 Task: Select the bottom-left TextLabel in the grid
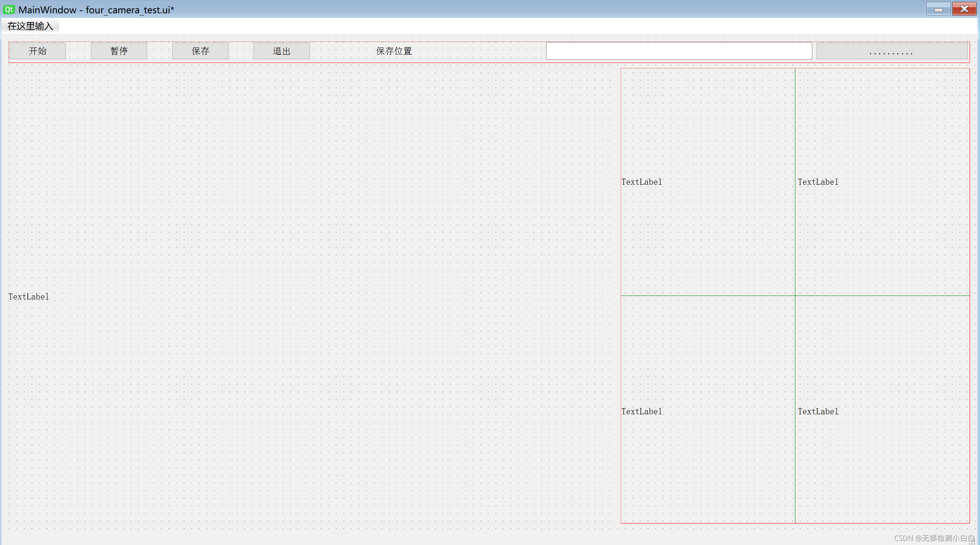642,412
